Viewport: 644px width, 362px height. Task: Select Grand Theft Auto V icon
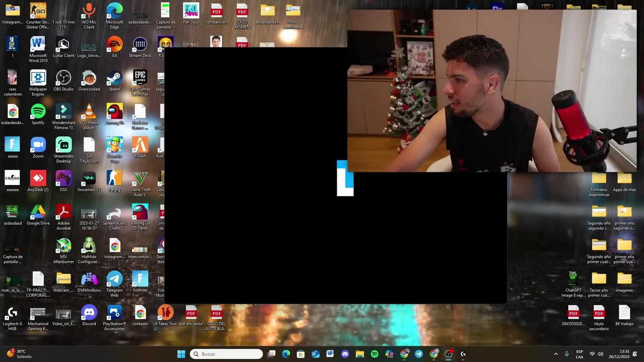click(140, 184)
